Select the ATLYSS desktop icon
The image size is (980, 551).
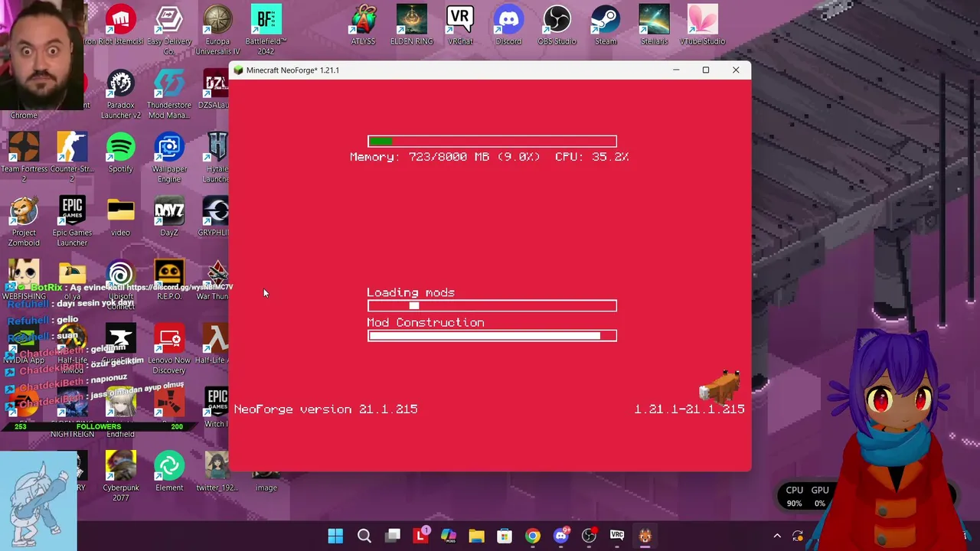(x=363, y=24)
